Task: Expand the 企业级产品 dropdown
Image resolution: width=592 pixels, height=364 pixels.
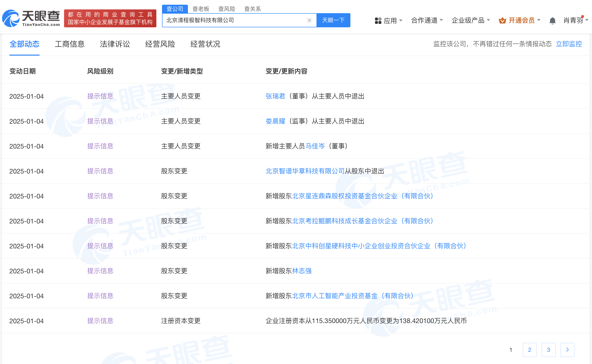Action: tap(468, 20)
